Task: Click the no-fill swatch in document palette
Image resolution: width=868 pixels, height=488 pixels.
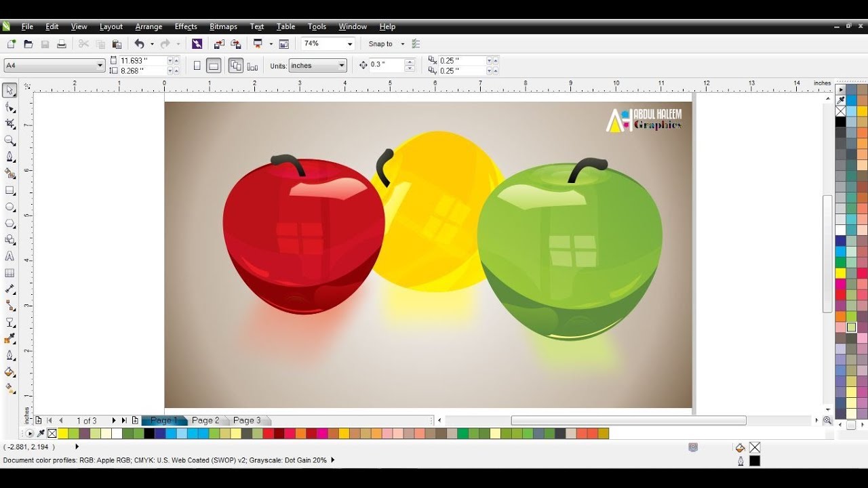Action: click(52, 434)
